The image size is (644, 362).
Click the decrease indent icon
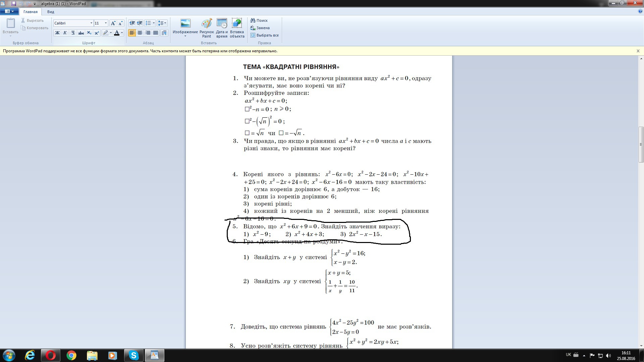pyautogui.click(x=132, y=23)
